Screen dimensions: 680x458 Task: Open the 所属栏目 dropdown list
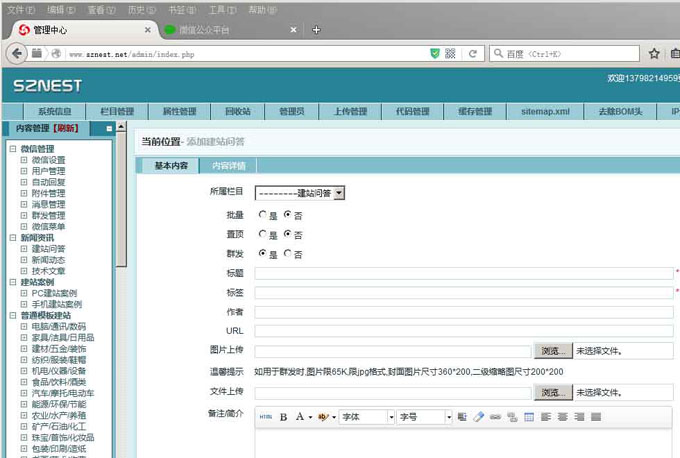click(x=300, y=193)
